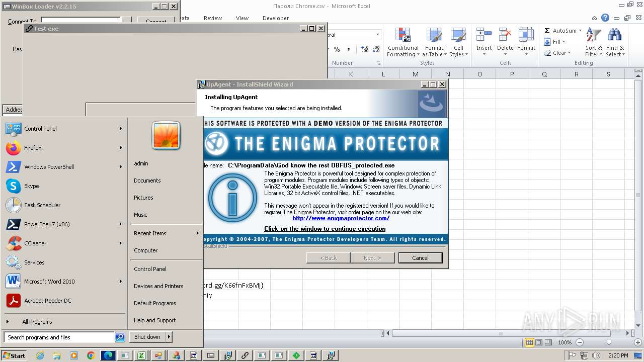The width and height of the screenshot is (644, 362).
Task: Click the Clear eraser icon
Action: 547,53
